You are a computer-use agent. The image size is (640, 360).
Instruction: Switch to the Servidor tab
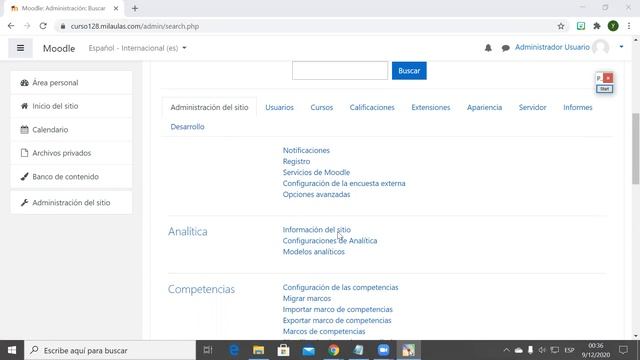pyautogui.click(x=532, y=107)
